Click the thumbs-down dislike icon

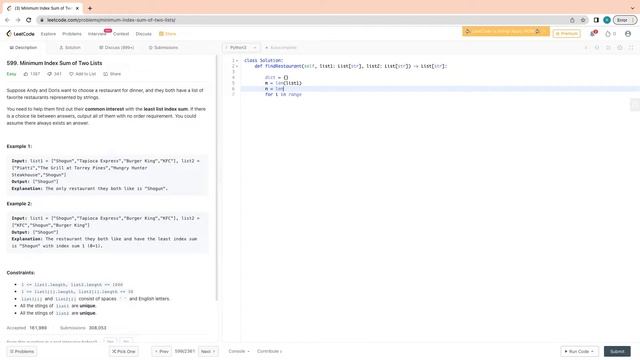click(50, 74)
